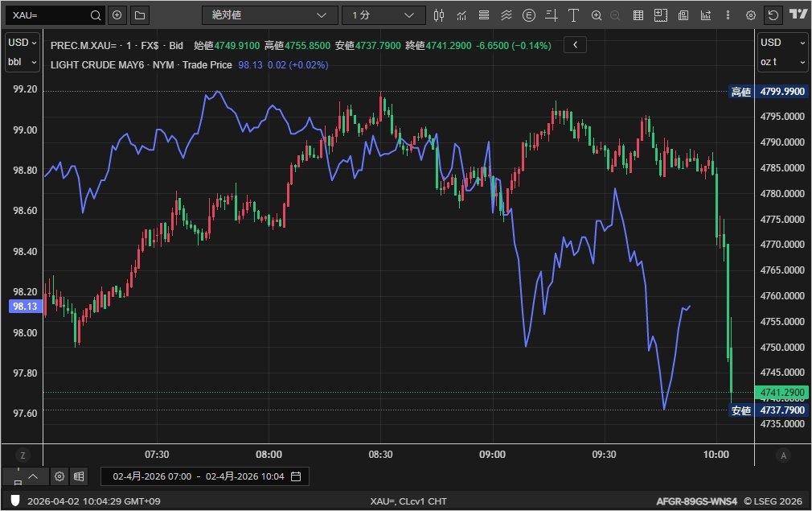Click the circled E events icon
The image size is (812, 511).
tap(529, 15)
